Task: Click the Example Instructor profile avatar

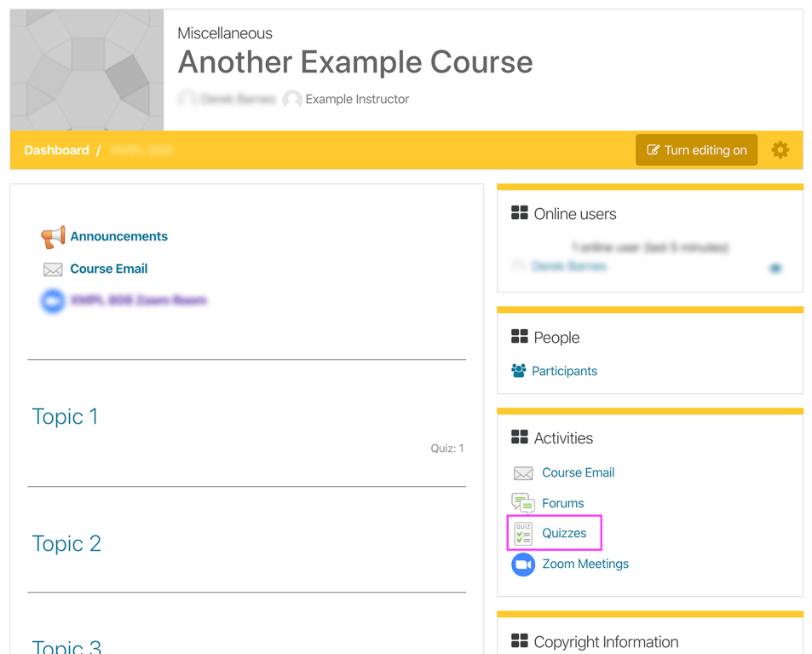Action: (292, 99)
